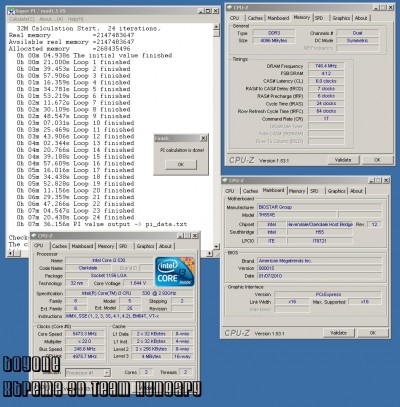Click the Bus Speed 248.8 MHz value

pyautogui.click(x=85, y=349)
